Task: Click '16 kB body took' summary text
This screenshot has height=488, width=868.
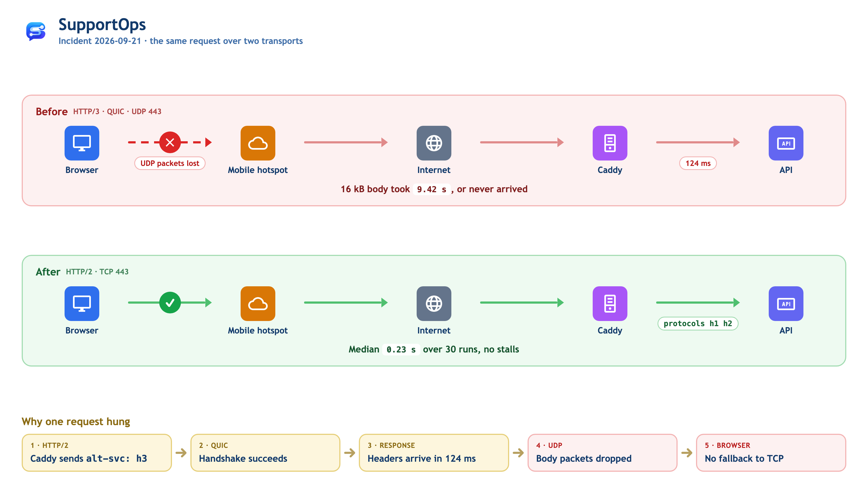Action: pos(375,189)
